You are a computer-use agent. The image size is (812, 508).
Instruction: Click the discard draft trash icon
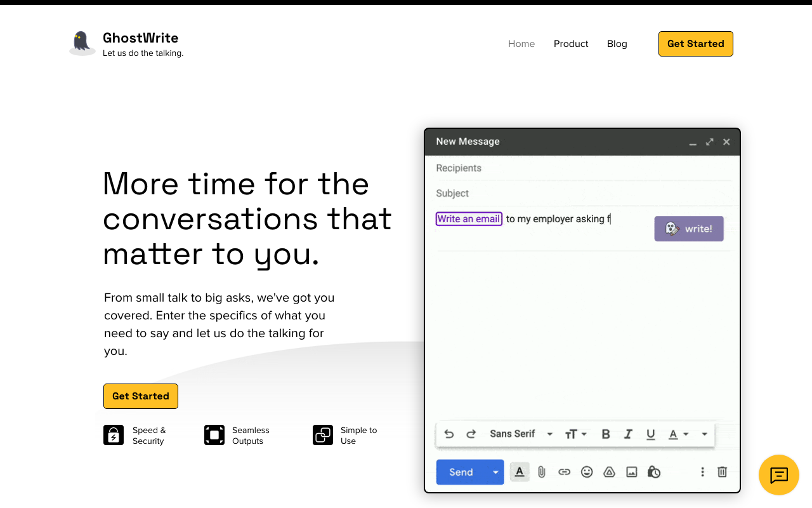click(x=722, y=472)
